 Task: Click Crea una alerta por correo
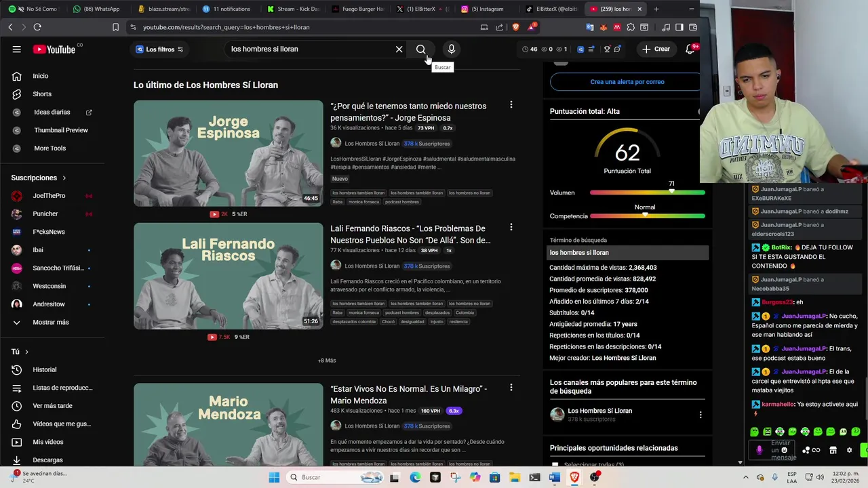(x=627, y=81)
